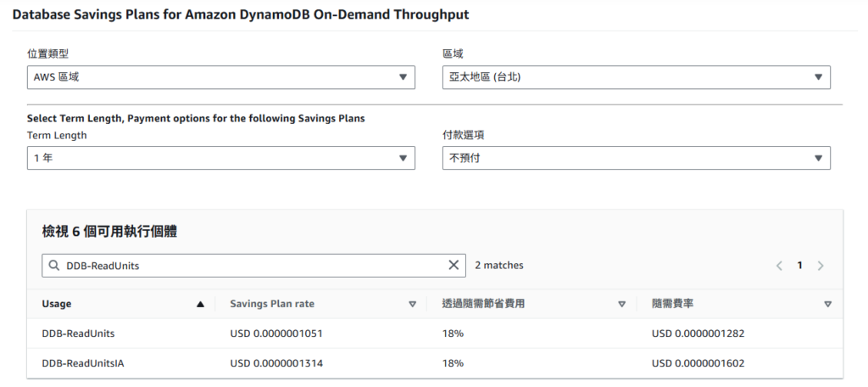Click the 隨需費率 column header
Image resolution: width=868 pixels, height=387 pixels.
coord(670,304)
